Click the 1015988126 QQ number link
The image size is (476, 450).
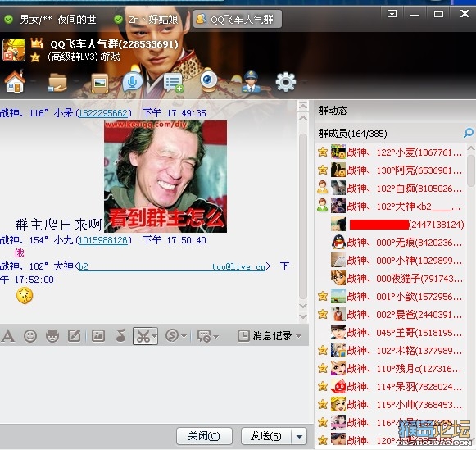[x=103, y=240]
